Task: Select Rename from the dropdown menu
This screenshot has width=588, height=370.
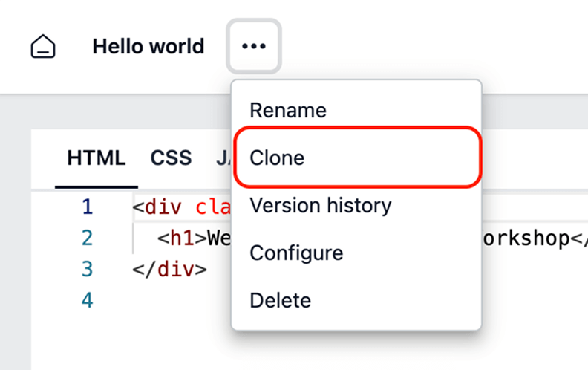Action: pos(288,111)
